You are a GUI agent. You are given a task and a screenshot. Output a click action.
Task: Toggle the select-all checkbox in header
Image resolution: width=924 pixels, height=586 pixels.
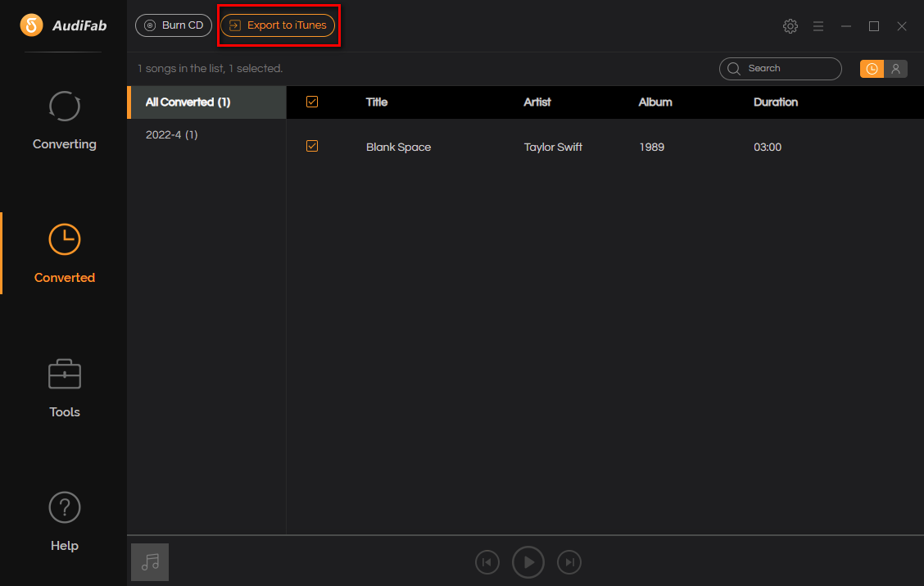[312, 102]
